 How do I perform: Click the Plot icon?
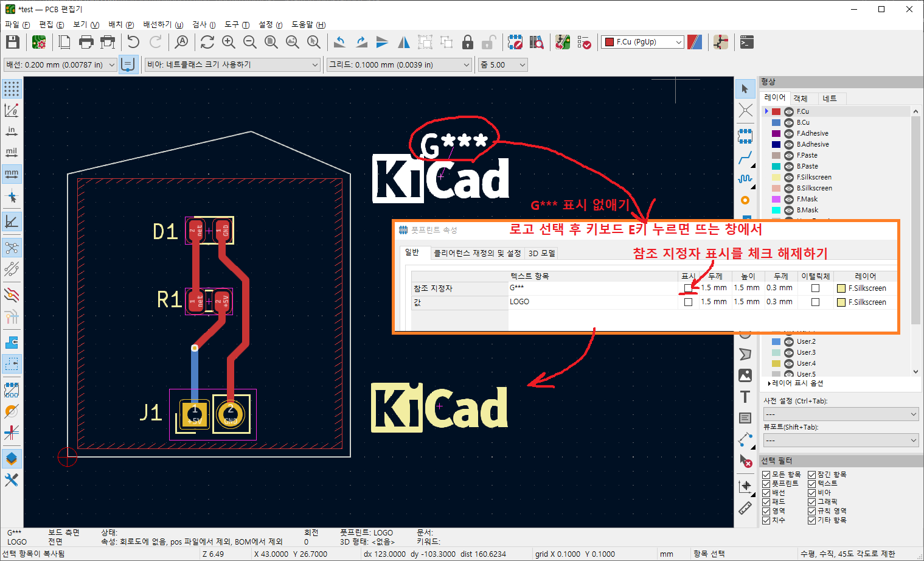[x=108, y=42]
